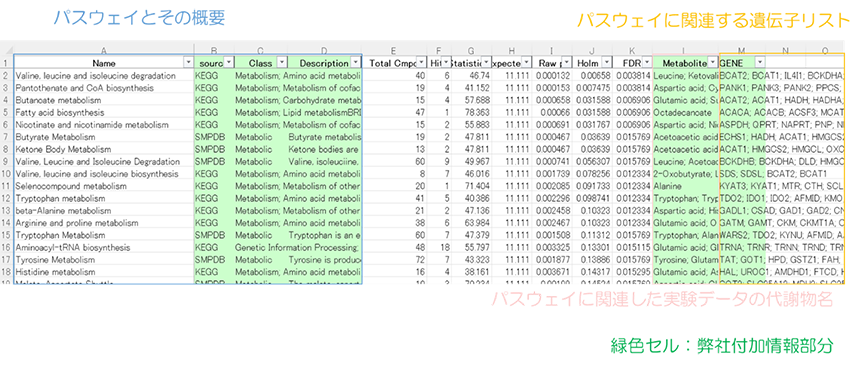Screen dimensions: 850x365
Task: Click the select-all corner of the sheet
Action: [x=6, y=50]
